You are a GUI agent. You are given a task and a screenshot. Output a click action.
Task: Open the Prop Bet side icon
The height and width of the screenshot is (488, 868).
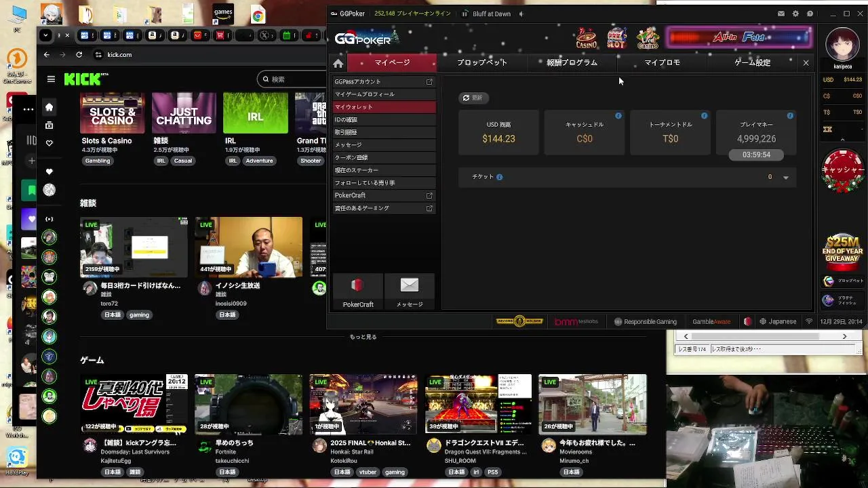pos(843,281)
